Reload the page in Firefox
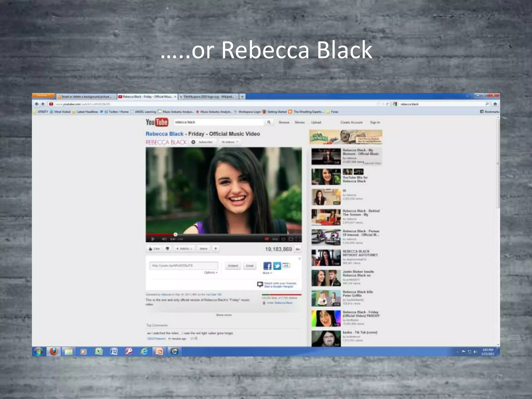The height and width of the screenshot is (399, 532). click(x=387, y=104)
